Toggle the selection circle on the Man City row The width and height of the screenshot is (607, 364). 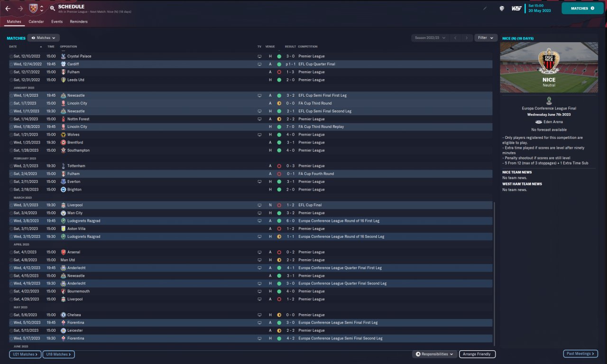click(11, 213)
